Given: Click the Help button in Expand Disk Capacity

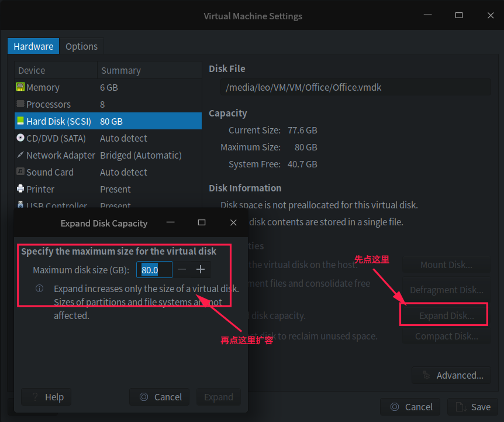Looking at the screenshot, I should click(46, 397).
